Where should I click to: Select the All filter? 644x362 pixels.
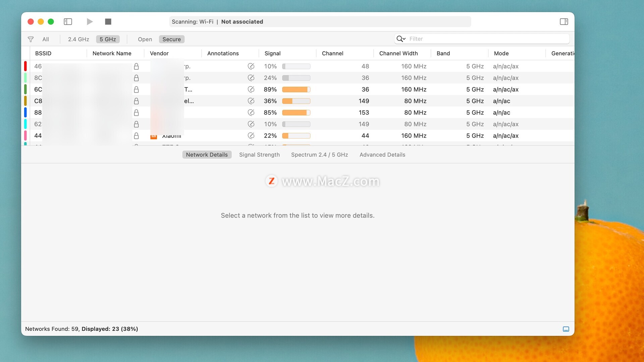(x=46, y=39)
